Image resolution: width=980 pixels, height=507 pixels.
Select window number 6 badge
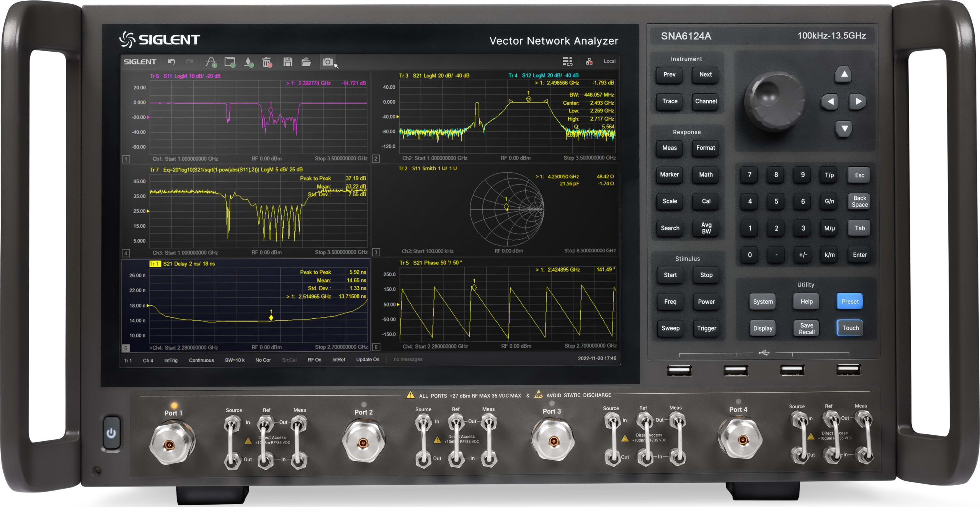click(x=376, y=347)
